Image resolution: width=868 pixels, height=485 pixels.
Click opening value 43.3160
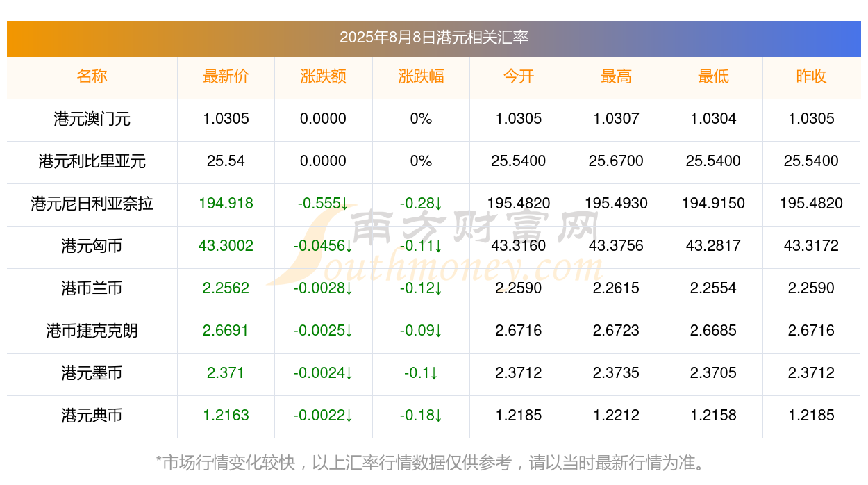pyautogui.click(x=519, y=246)
